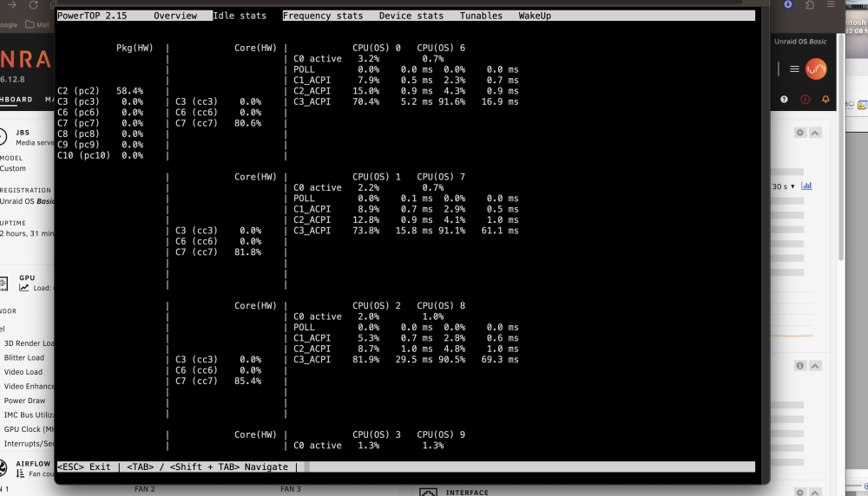Open the Unraid Dashboard tab

(x=16, y=100)
